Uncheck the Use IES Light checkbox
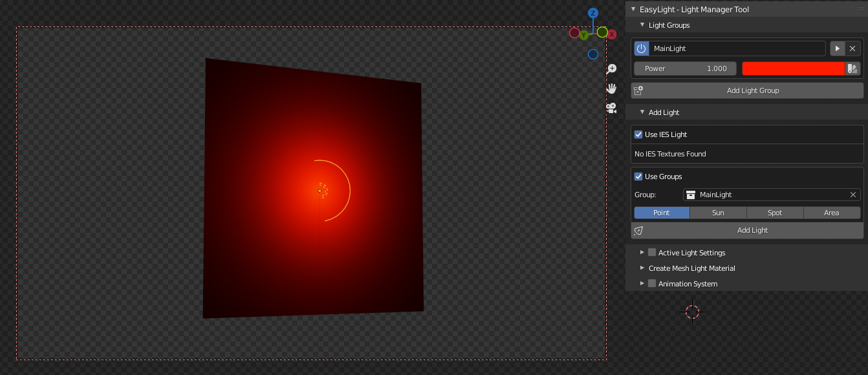868x375 pixels. click(x=638, y=134)
